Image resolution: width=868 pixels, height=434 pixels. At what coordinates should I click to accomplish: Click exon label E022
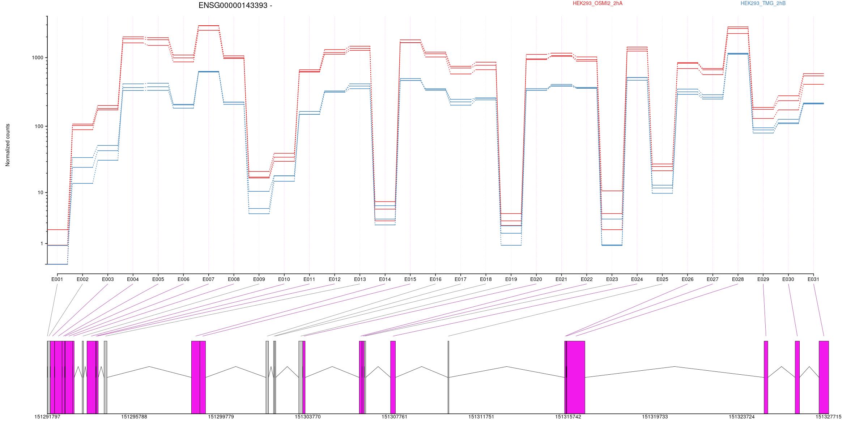point(587,279)
